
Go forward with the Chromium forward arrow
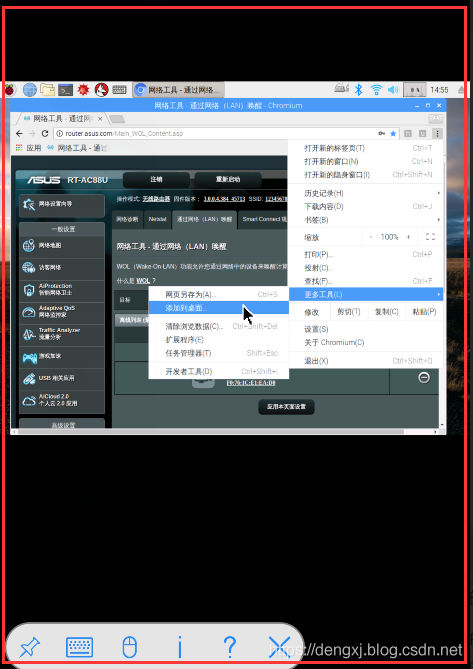click(32, 134)
